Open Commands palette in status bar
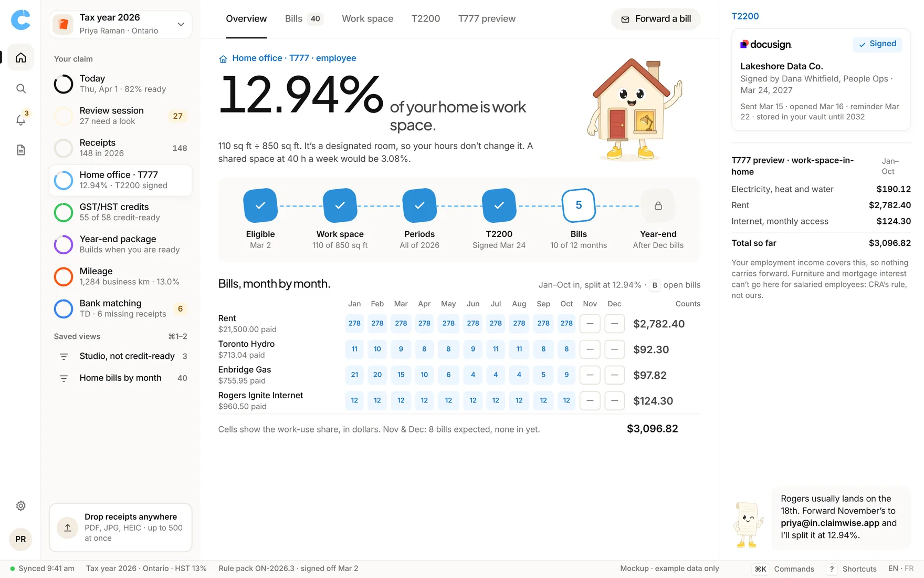The width and height of the screenshot is (924, 578). pyautogui.click(x=784, y=569)
